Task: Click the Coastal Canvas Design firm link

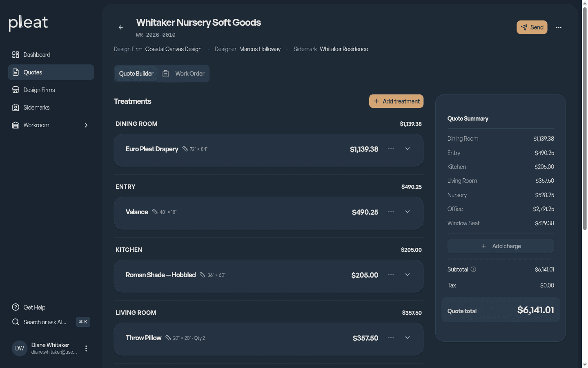Action: click(174, 49)
